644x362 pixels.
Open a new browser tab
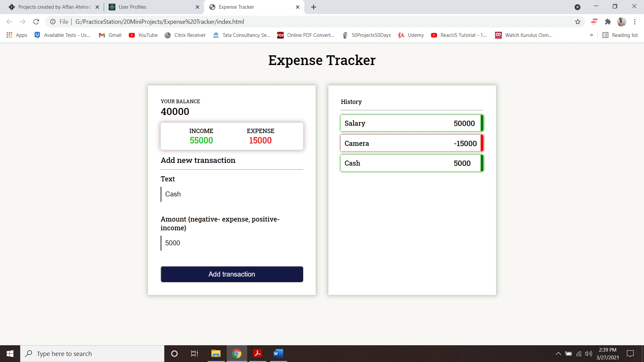314,7
